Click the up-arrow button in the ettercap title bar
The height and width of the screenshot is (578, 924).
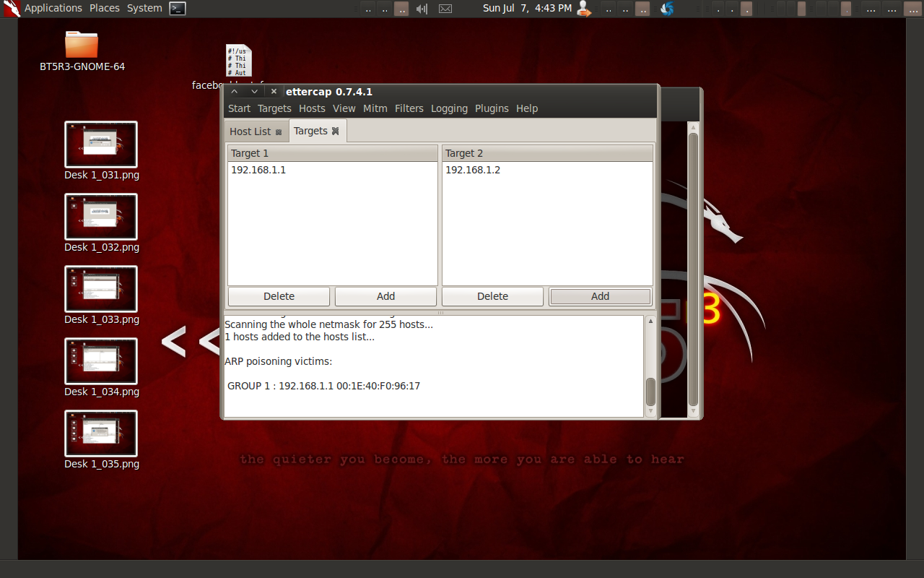point(234,92)
